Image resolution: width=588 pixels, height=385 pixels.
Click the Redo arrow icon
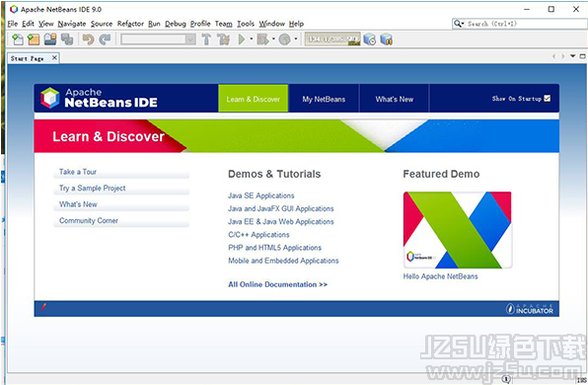105,39
